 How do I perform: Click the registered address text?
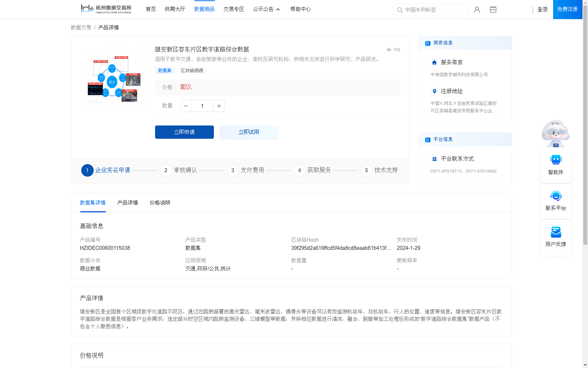(x=463, y=107)
